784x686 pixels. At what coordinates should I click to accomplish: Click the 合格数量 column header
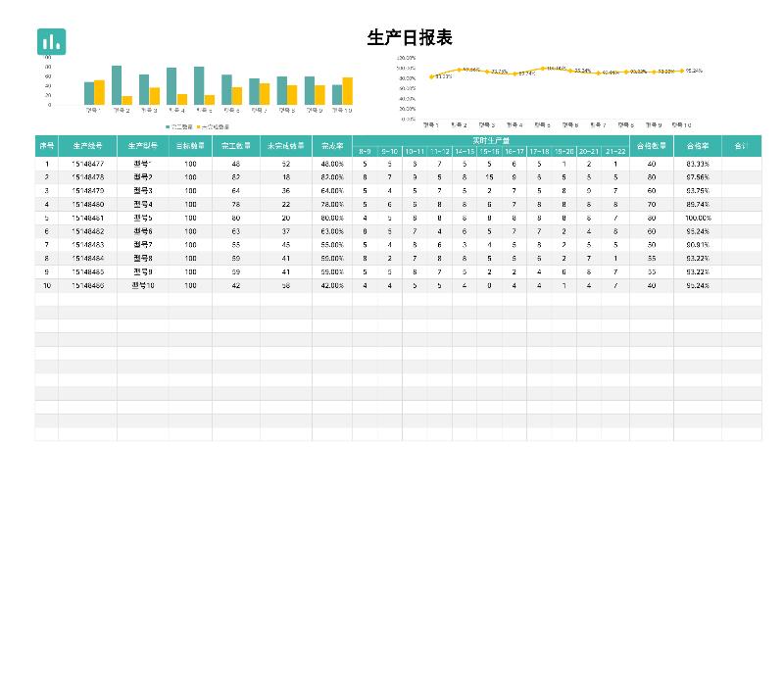tap(652, 146)
